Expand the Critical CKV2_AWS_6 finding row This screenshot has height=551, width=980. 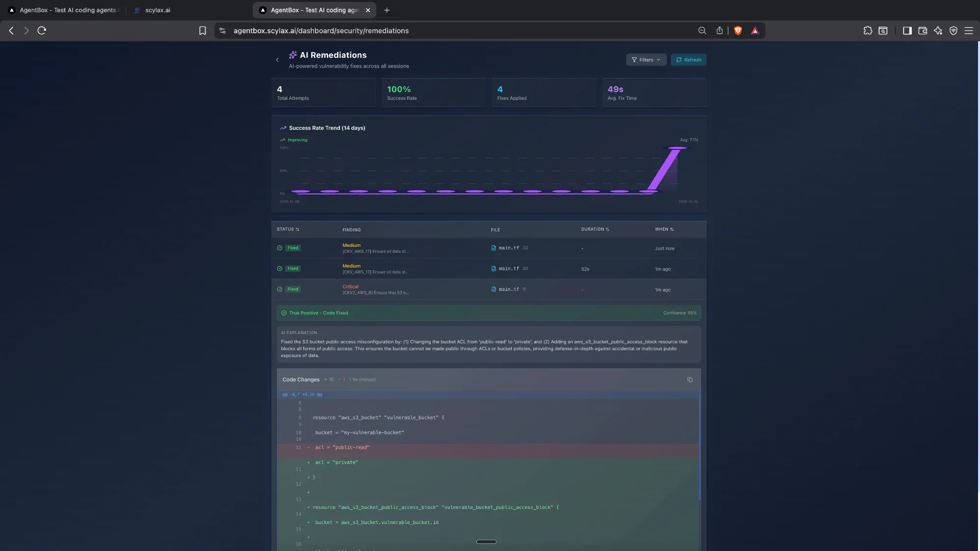[375, 289]
